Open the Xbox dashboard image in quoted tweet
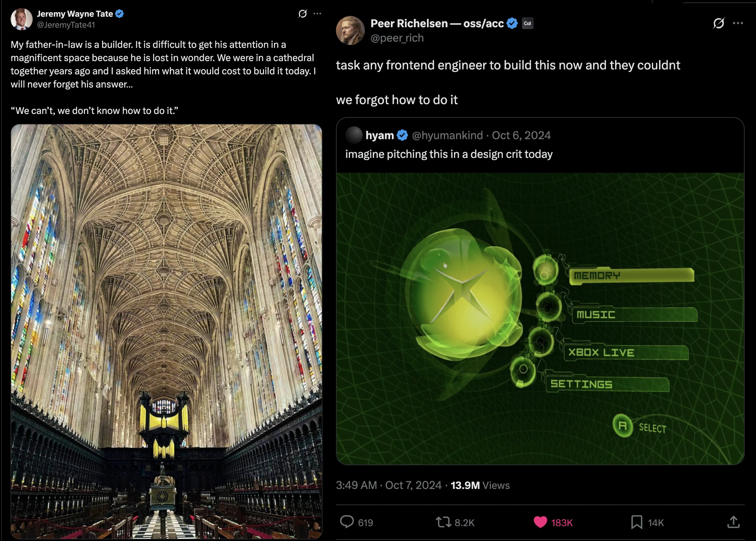756x541 pixels. (540, 319)
